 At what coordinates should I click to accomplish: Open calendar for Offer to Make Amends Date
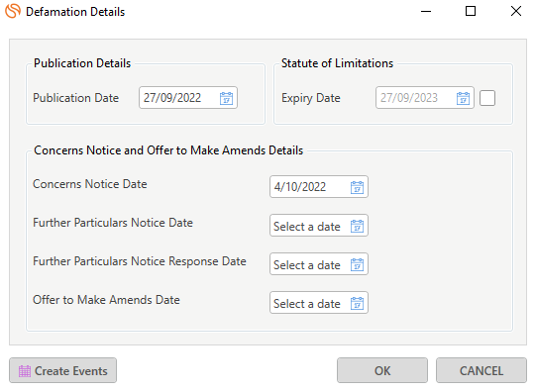pos(358,303)
